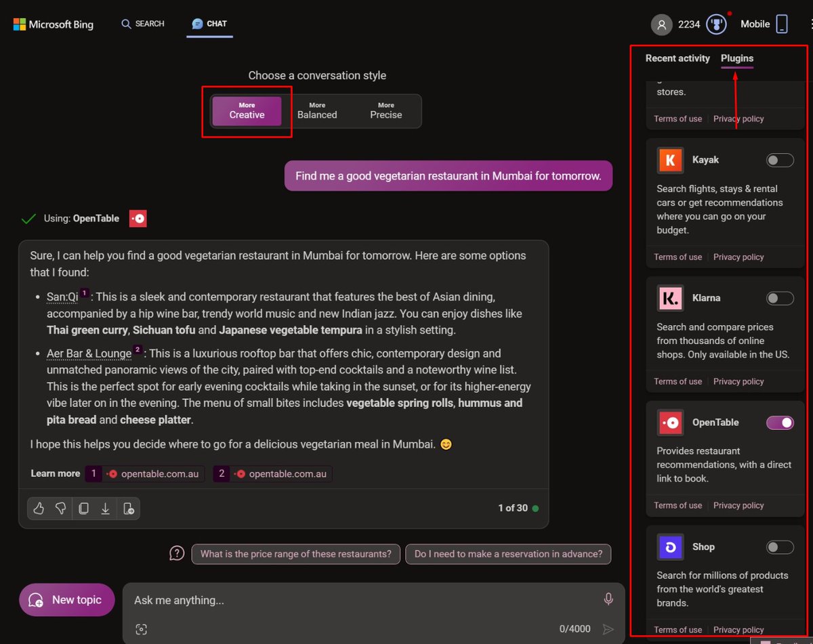
Task: Like the response with thumbs up
Action: pos(39,509)
